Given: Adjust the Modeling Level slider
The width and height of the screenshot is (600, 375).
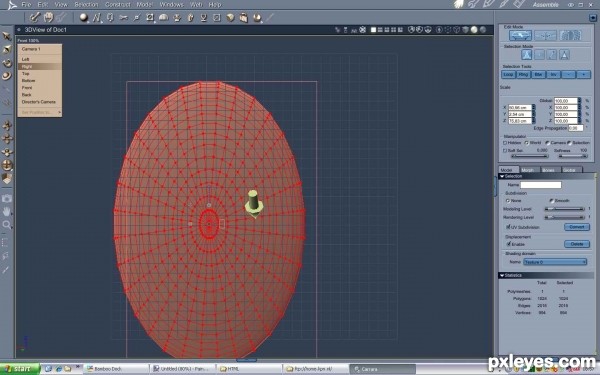Looking at the screenshot, I should click(x=564, y=209).
